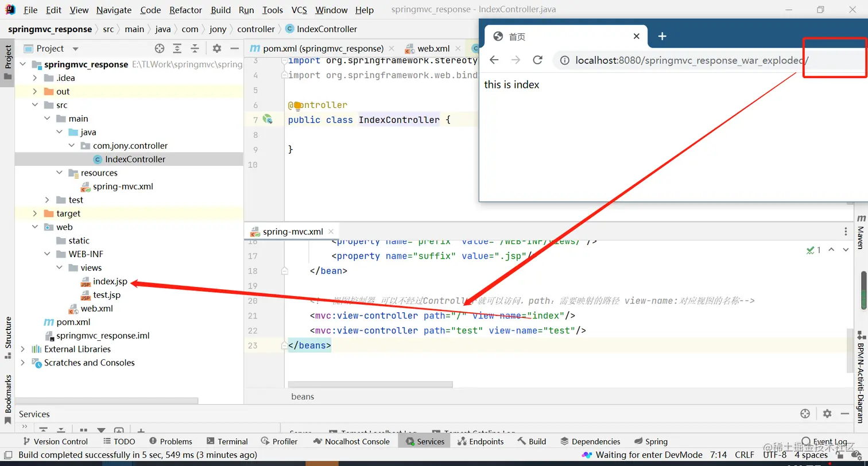Open the Navigate menu
The width and height of the screenshot is (868, 466).
click(114, 10)
